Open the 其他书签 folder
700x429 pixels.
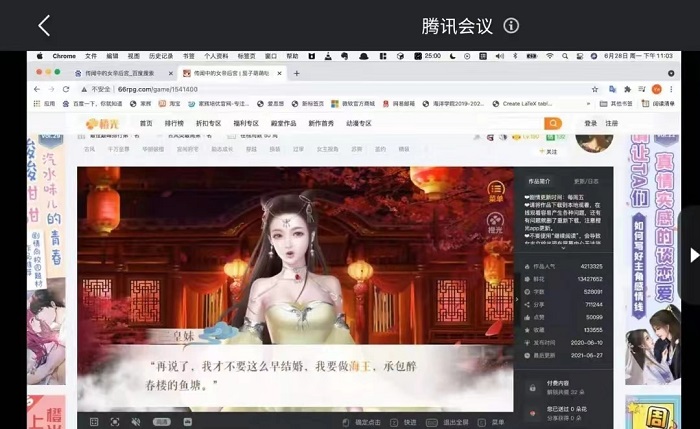(x=616, y=104)
